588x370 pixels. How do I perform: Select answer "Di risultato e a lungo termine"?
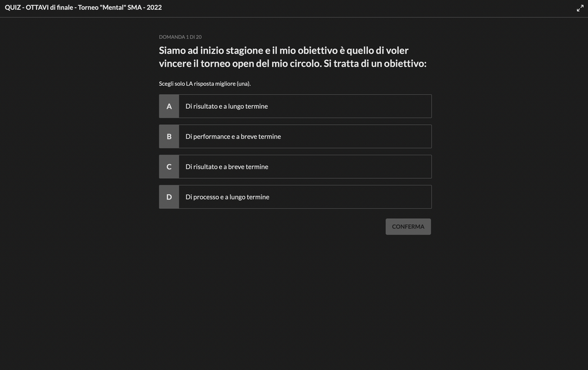(305, 106)
